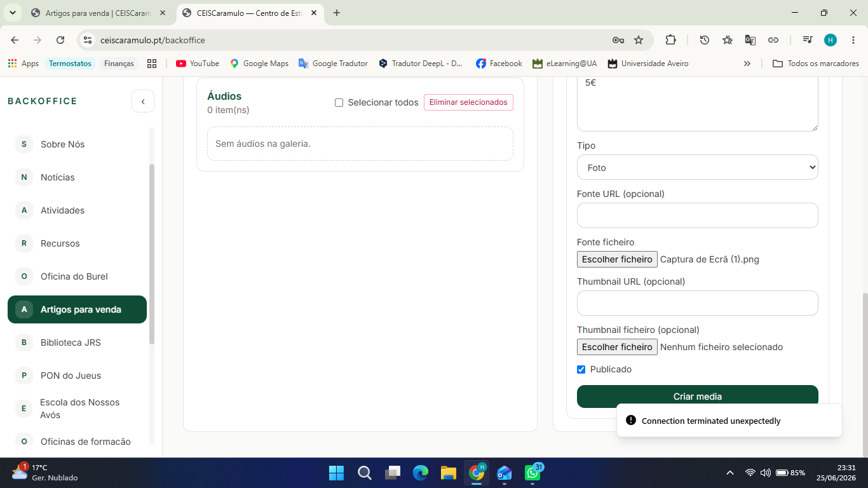The image size is (868, 488).
Task: Open Recursos in the sidebar
Action: [x=77, y=243]
